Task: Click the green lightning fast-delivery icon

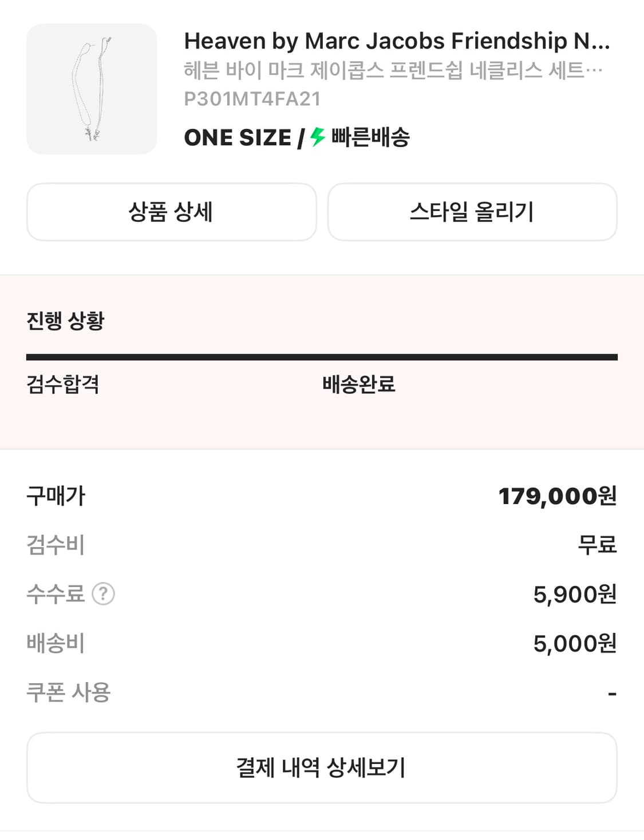Action: [x=318, y=137]
